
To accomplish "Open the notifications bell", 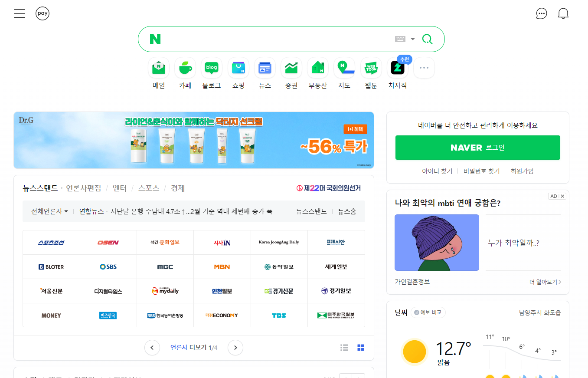I will click(x=563, y=13).
